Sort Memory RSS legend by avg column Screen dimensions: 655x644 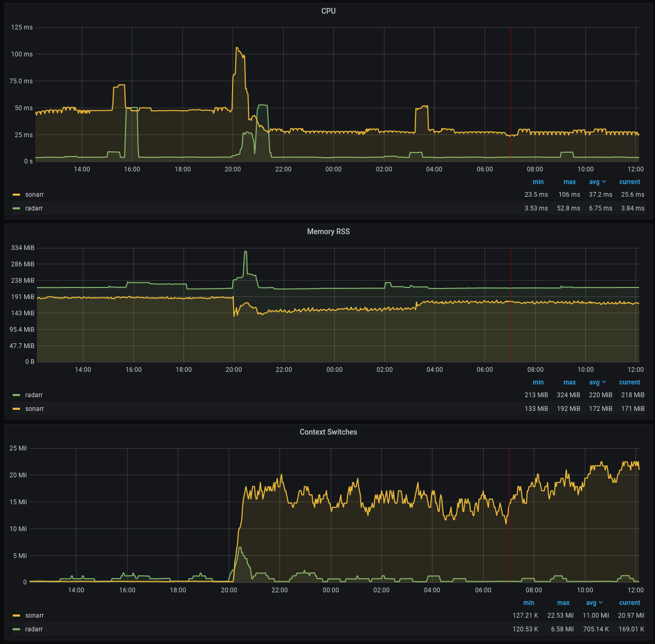(x=594, y=382)
